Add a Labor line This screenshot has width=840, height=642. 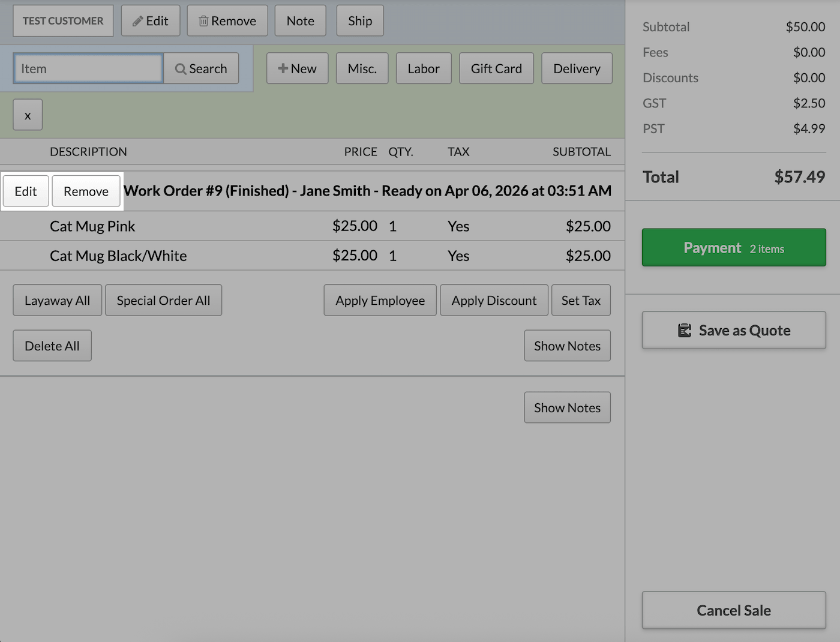point(424,68)
